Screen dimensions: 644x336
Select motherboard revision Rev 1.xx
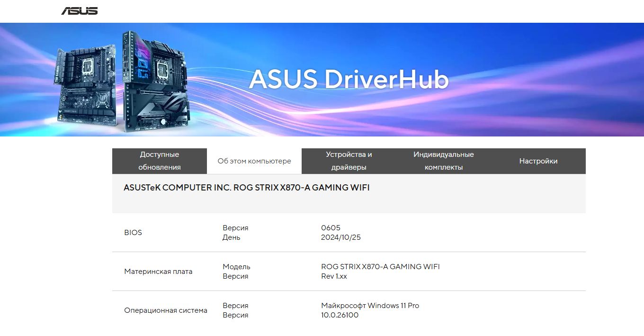[334, 276]
